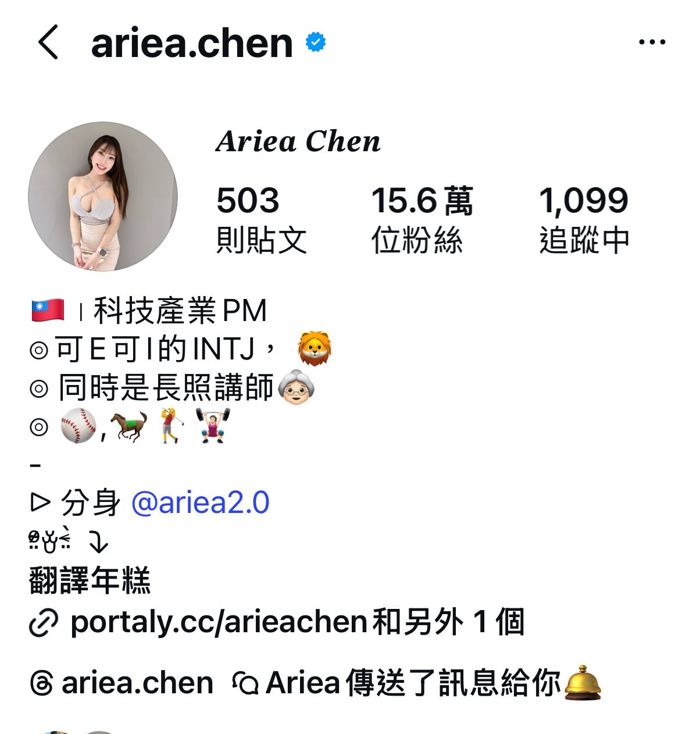Open the 'Ariea 傳送了訊息給你' channel
Image resolution: width=700 pixels, height=734 pixels.
413,683
